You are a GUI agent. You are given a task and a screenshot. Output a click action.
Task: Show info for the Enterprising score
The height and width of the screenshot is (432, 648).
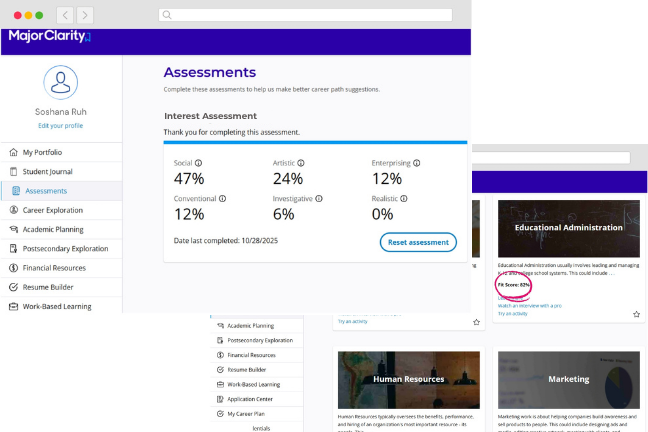pyautogui.click(x=417, y=163)
